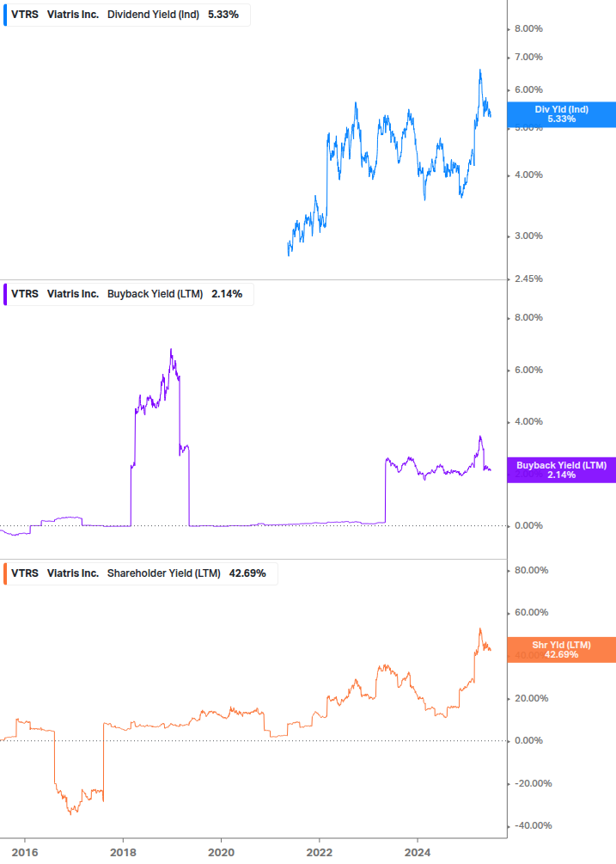Click the blue Div Yld (Ind) 5.33% tag
Screen dimensions: 616x864
(561, 114)
